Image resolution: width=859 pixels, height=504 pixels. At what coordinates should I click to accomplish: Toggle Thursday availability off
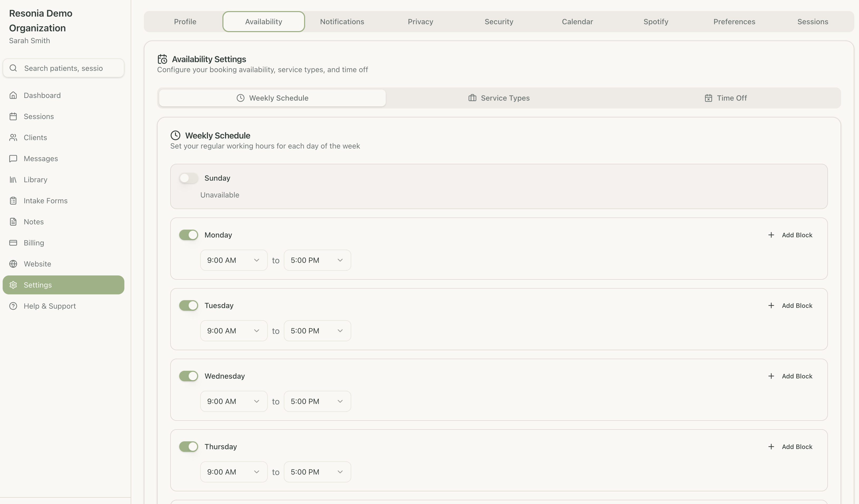click(188, 446)
